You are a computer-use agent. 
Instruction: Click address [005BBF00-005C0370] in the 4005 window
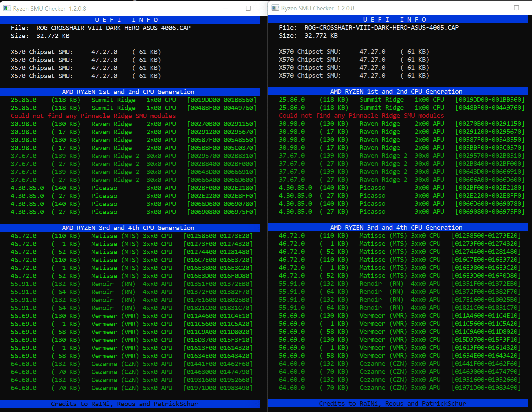pos(490,148)
